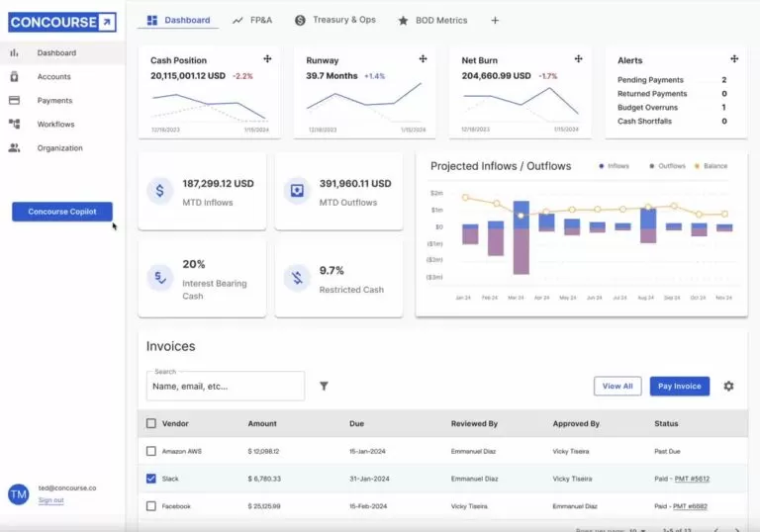
Task: Open Workflows from the sidebar icon
Action: (x=15, y=124)
